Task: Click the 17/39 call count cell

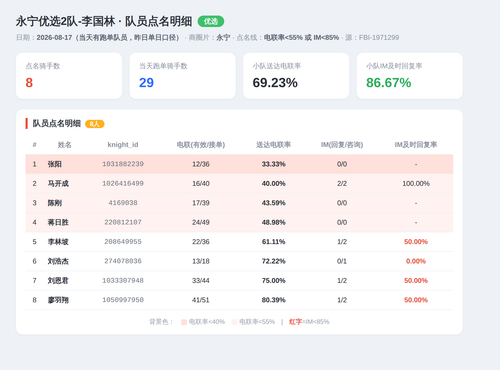Action: point(201,203)
